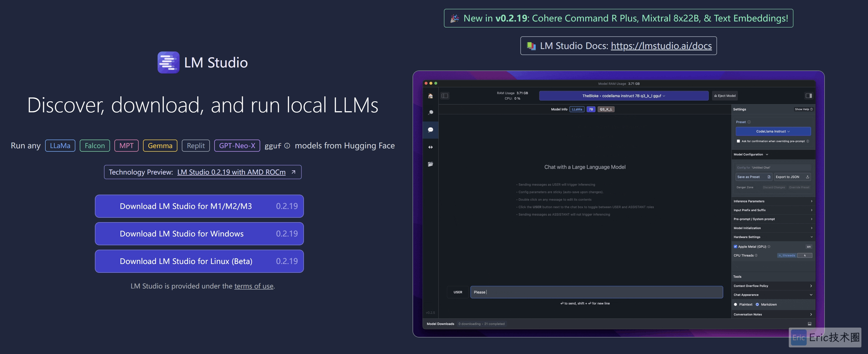
Task: Click the LLaMa model tag
Action: 60,146
